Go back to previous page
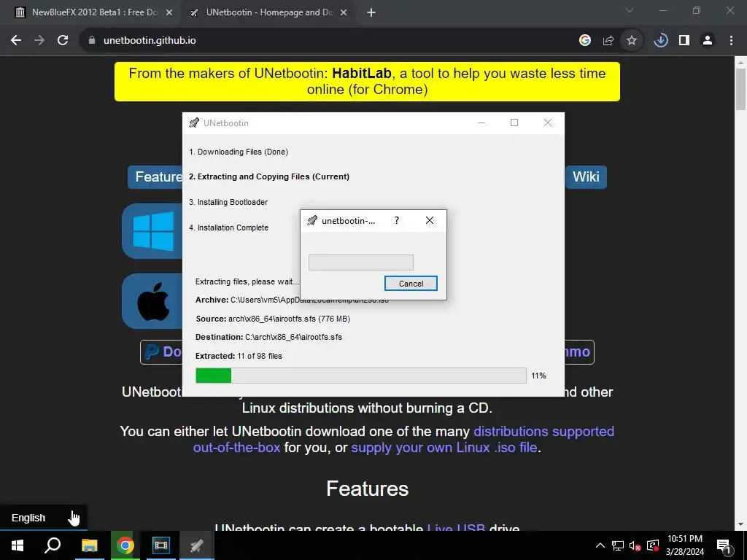The image size is (747, 560). click(x=16, y=41)
